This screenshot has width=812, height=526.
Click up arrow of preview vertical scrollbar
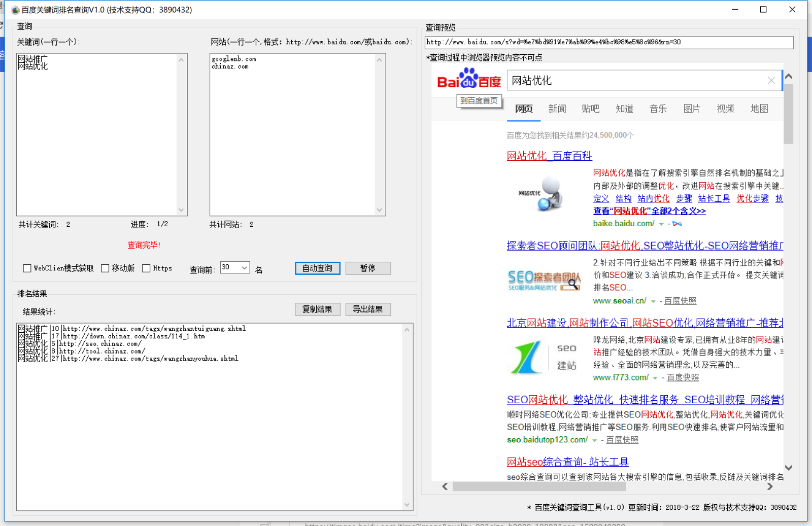(x=789, y=77)
